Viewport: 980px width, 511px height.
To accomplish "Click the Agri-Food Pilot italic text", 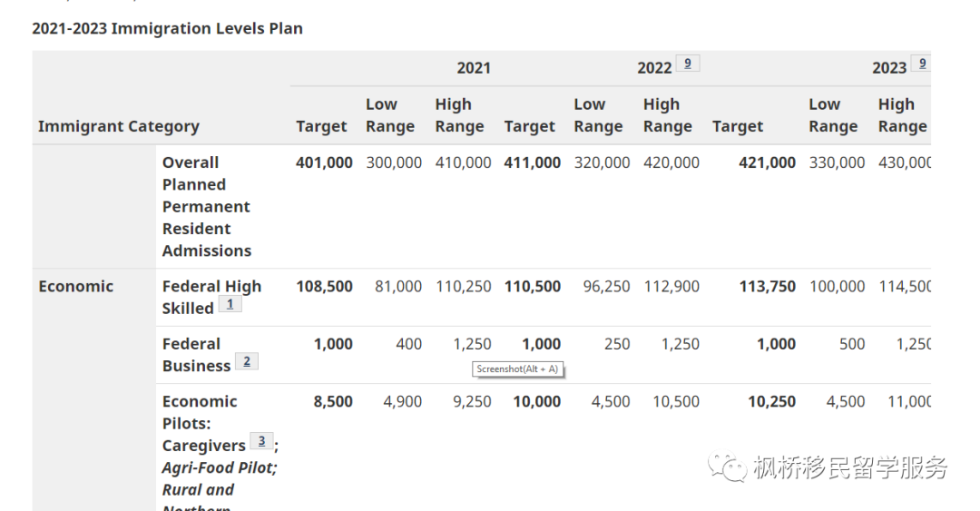I will (x=219, y=467).
